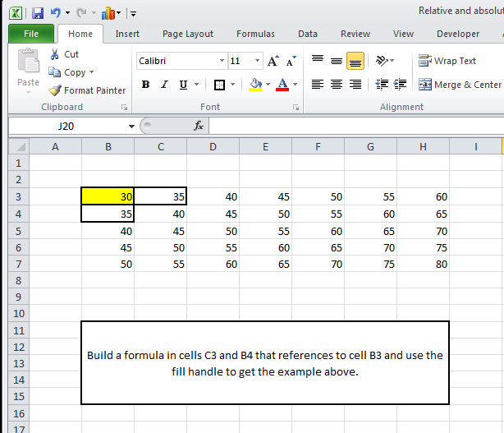
Task: Toggle Bold formatting
Action: 145,85
